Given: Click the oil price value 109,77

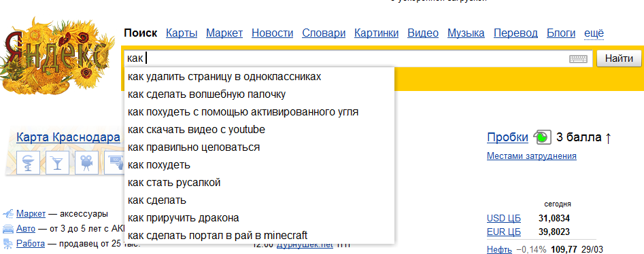Looking at the screenshot, I should click(x=564, y=249).
